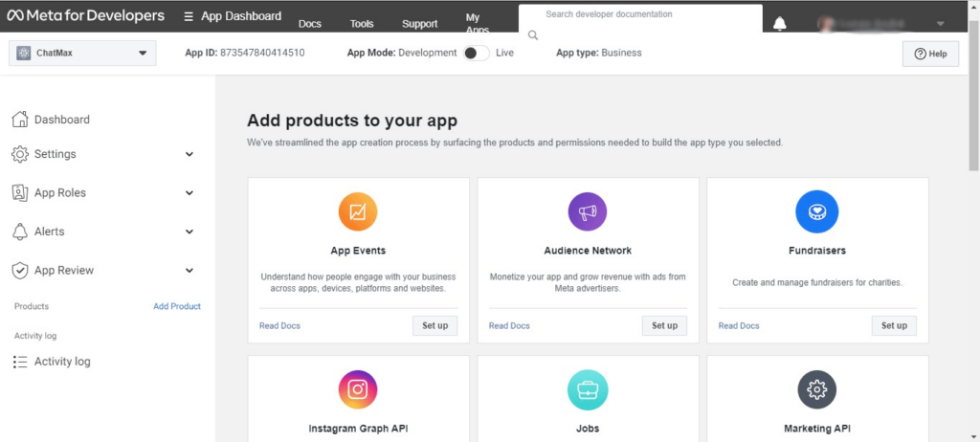Click the search magnifier icon
Viewport: 980px width, 442px height.
pyautogui.click(x=532, y=35)
